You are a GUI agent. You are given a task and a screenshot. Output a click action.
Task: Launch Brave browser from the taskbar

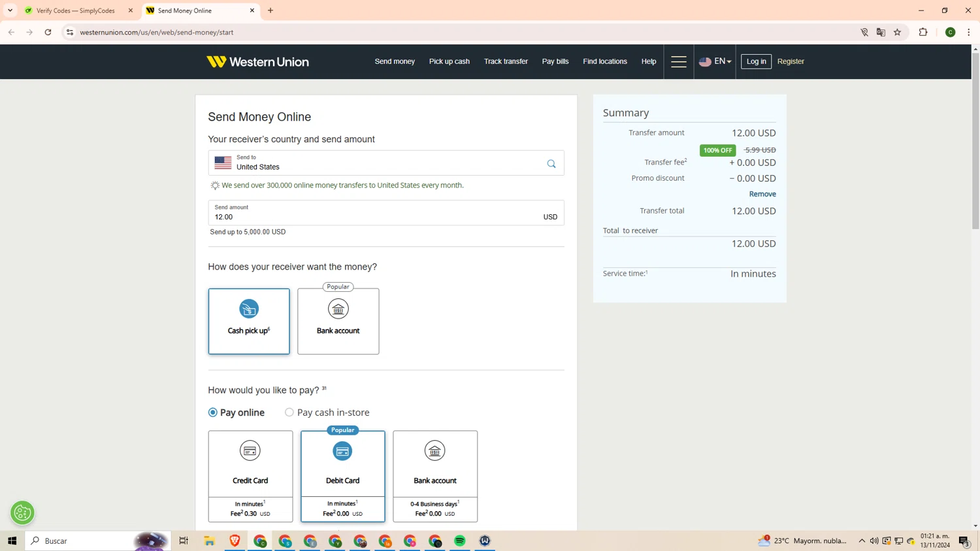click(x=235, y=541)
